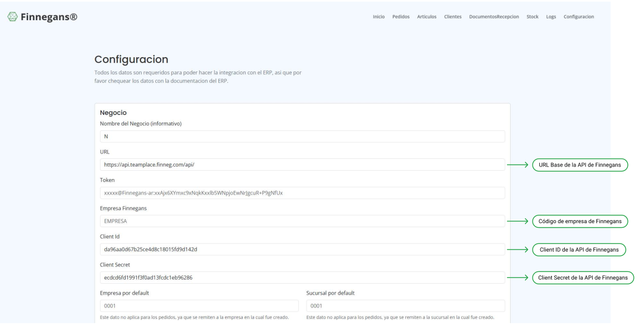Click the 'URL Base de la API' annotation label

(580, 165)
